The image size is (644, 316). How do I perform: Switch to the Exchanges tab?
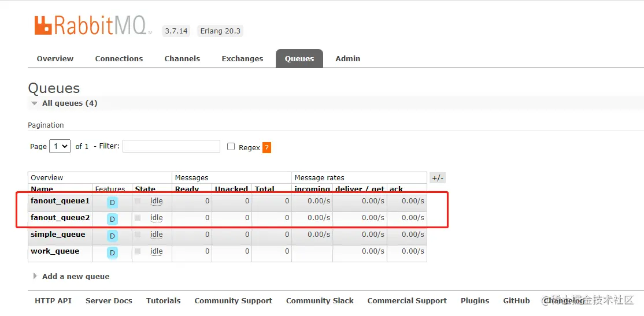[x=242, y=59]
